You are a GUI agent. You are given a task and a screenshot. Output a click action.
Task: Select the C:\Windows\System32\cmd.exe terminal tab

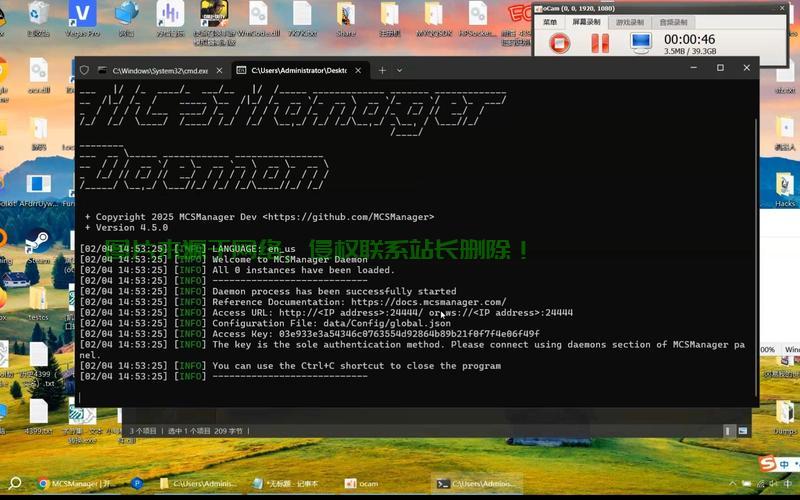pos(160,70)
